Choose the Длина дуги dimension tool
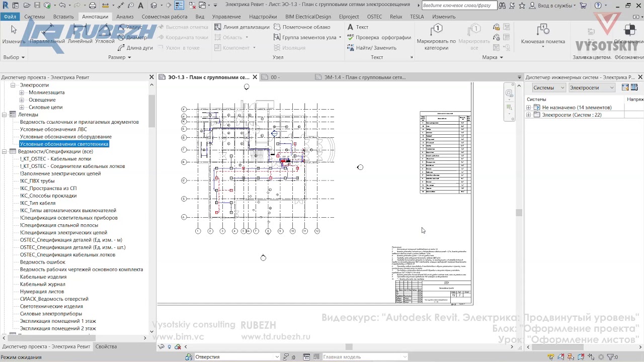Screen dimensions: 644x362 (136, 48)
